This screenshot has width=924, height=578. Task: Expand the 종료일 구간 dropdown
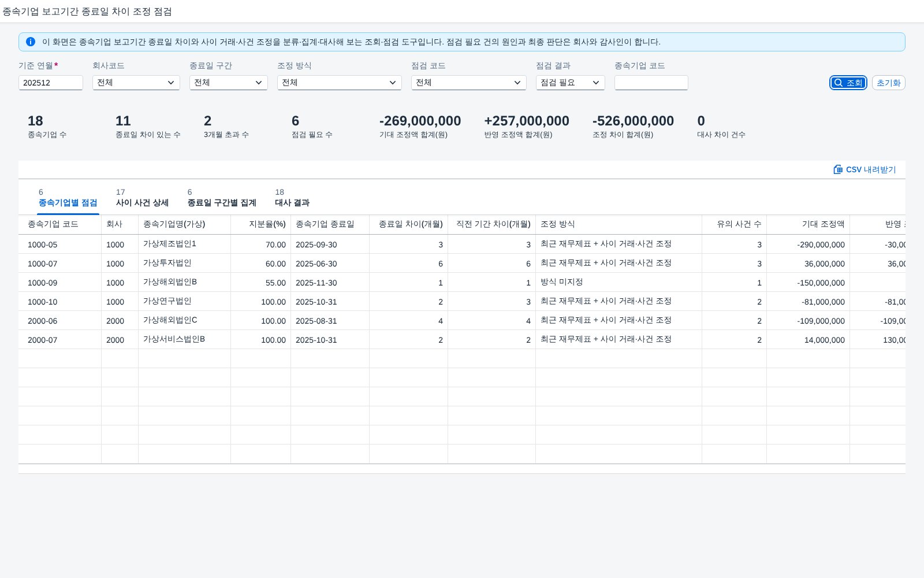click(x=229, y=83)
